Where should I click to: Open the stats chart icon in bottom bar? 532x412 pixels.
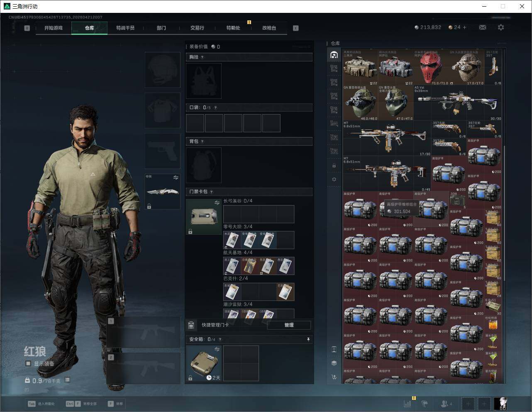408,403
